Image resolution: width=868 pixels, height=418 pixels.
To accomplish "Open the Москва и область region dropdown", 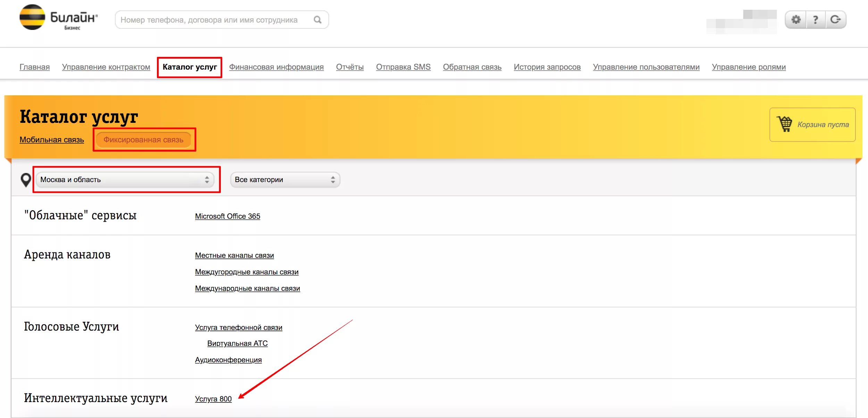I will coord(125,180).
